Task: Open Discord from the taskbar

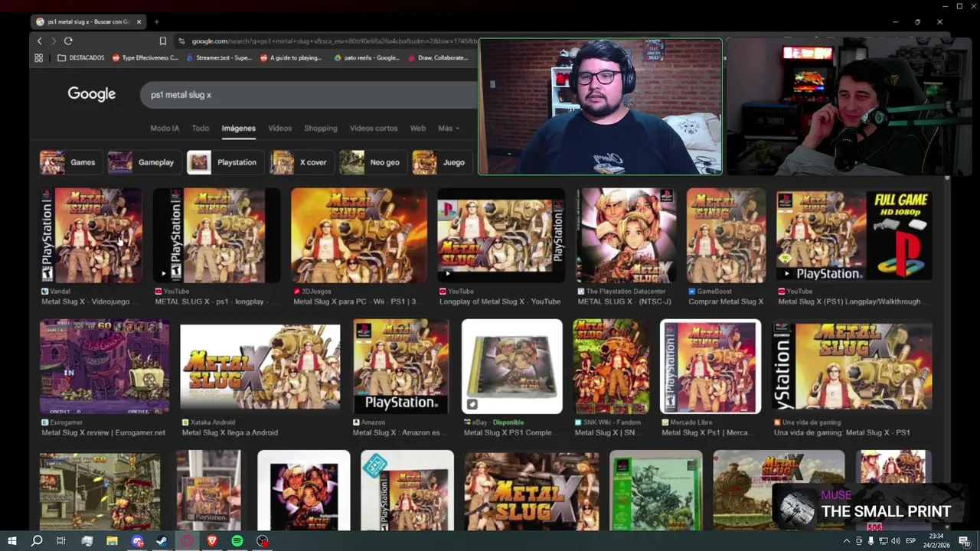Action: (x=137, y=541)
